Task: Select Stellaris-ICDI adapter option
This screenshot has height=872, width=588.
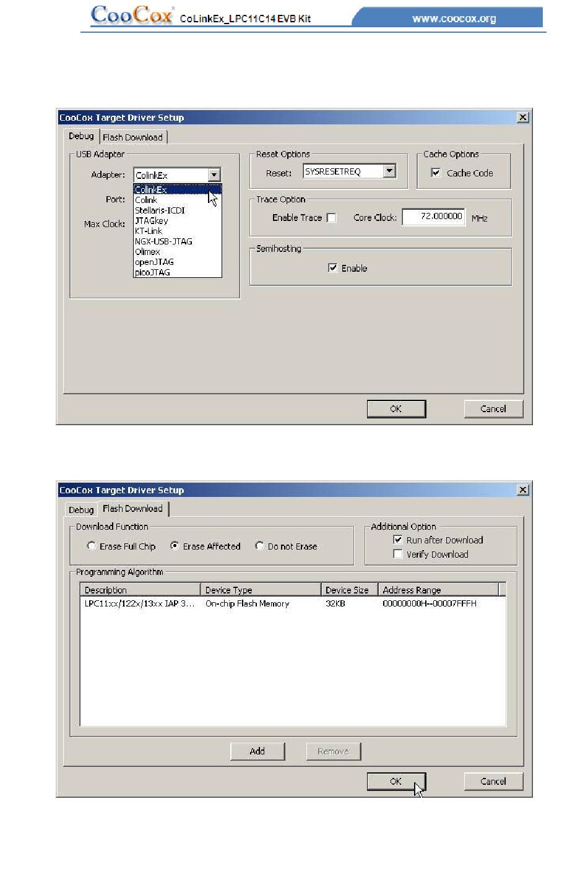Action: pyautogui.click(x=178, y=210)
